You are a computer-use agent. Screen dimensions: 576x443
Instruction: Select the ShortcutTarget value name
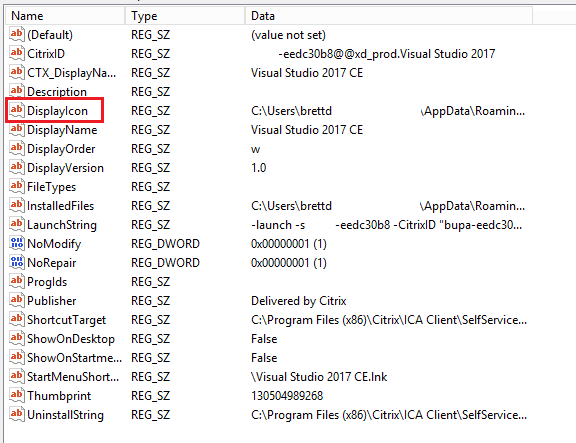[66, 320]
